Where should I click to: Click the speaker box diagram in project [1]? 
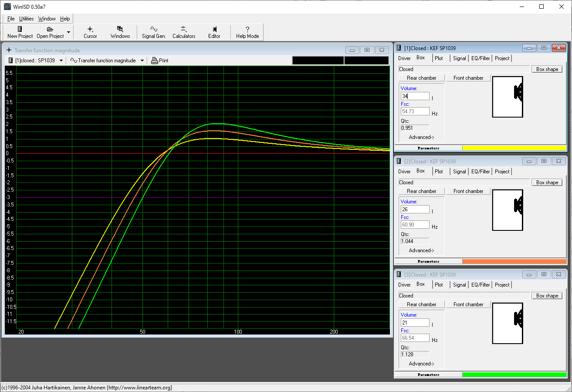coord(508,97)
